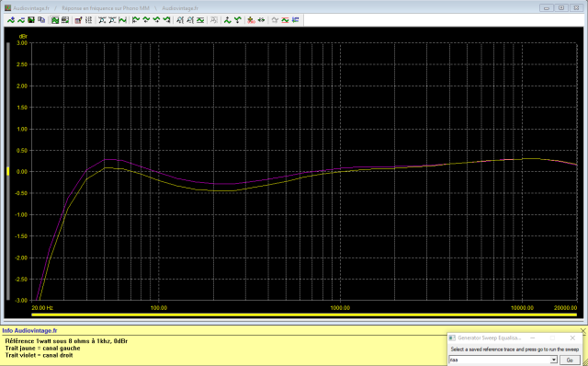Click the copy-to-clipboard icon in the toolbar

click(x=41, y=20)
